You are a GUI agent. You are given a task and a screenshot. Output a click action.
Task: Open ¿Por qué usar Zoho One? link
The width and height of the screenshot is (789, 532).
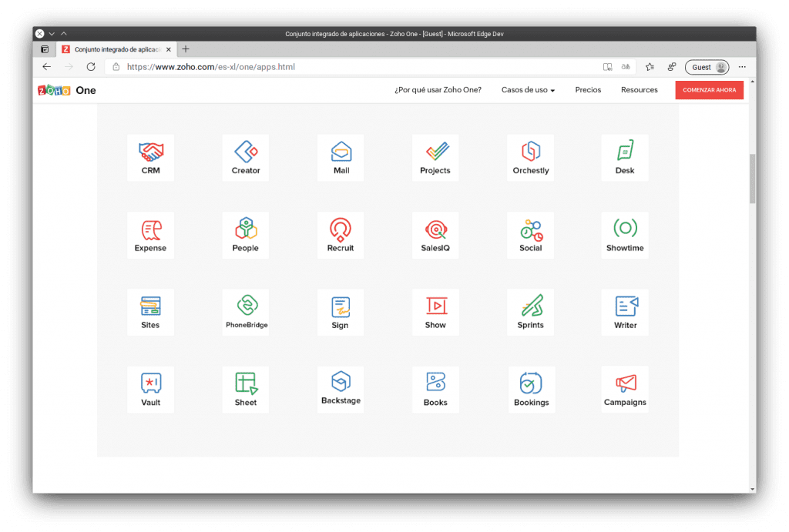(438, 90)
